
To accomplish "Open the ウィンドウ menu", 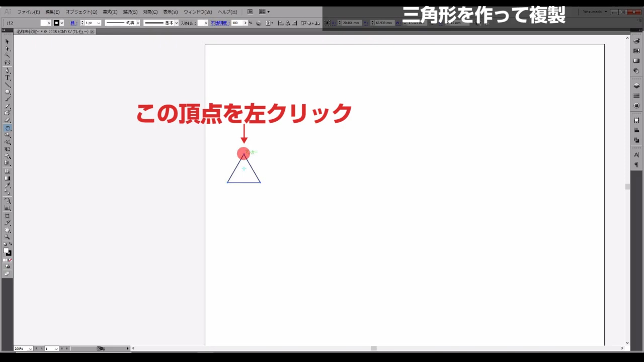I will [x=197, y=12].
